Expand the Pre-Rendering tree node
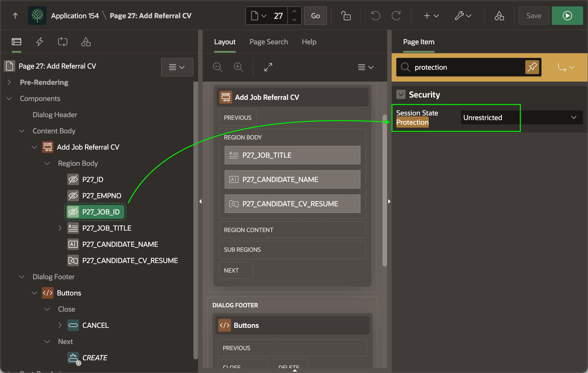 (x=9, y=82)
